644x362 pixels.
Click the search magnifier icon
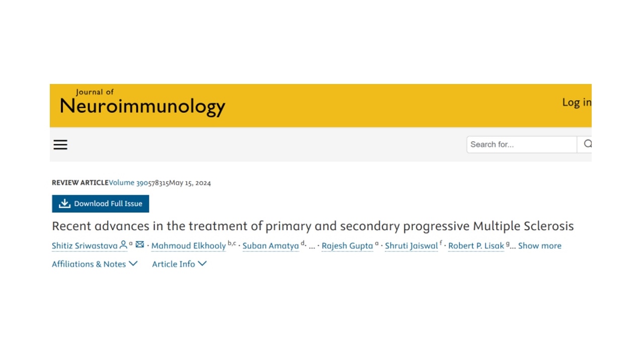[x=587, y=144]
